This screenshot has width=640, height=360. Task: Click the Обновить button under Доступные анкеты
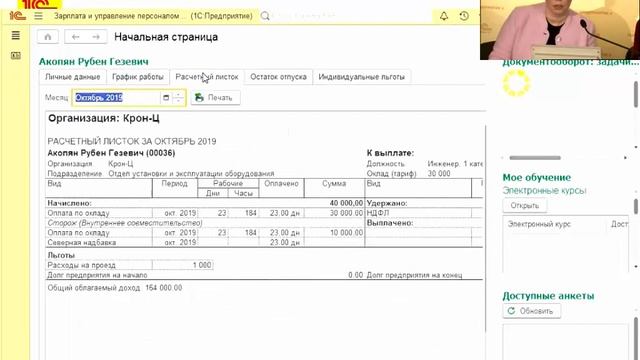click(x=531, y=311)
